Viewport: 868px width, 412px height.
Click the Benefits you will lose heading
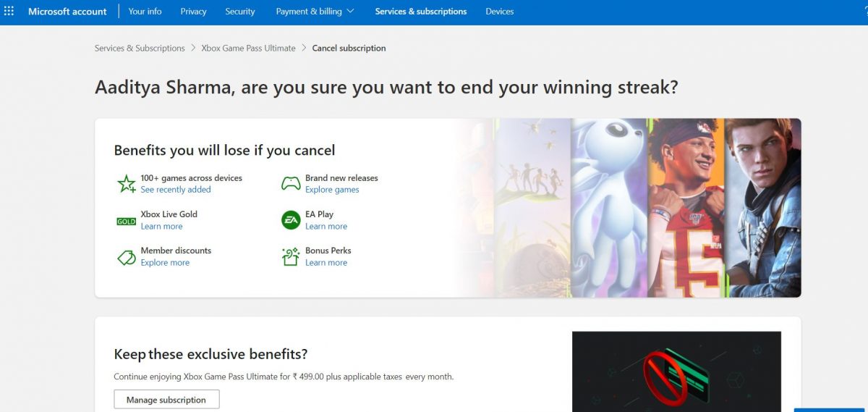[x=224, y=151]
